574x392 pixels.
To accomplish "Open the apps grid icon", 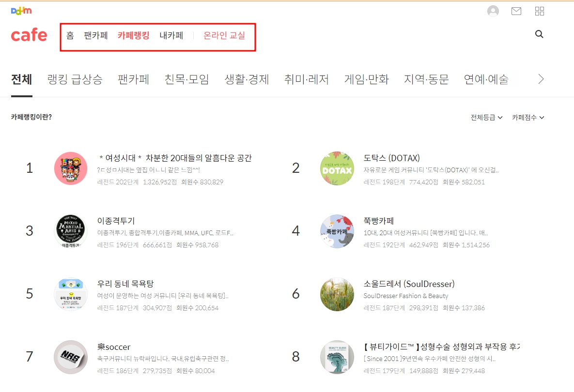I will tap(539, 11).
